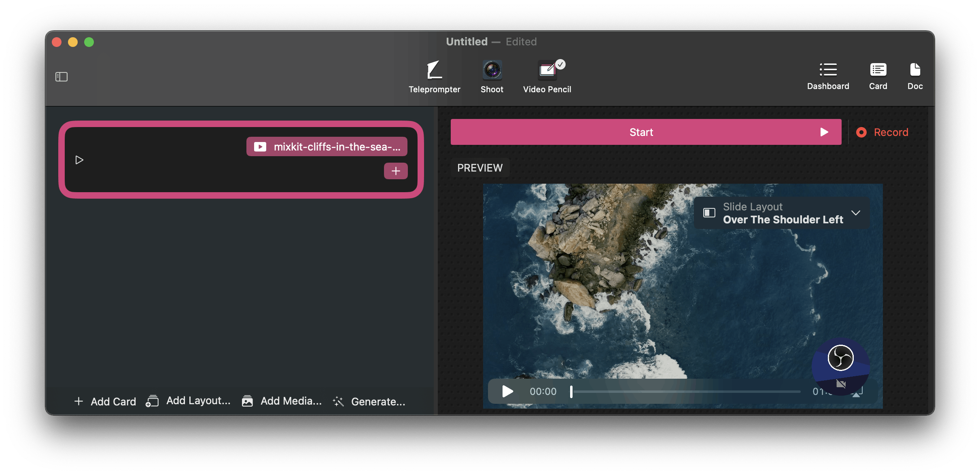Click the Record button
The height and width of the screenshot is (475, 980).
882,132
